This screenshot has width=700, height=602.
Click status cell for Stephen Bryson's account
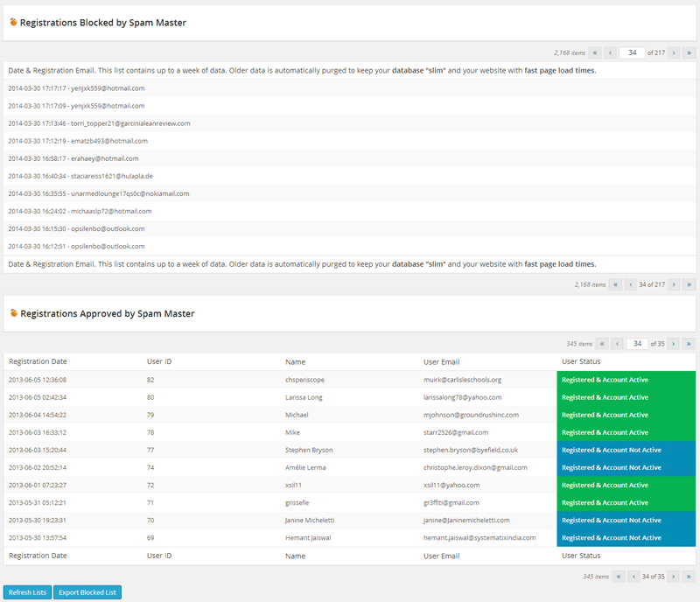(x=626, y=450)
